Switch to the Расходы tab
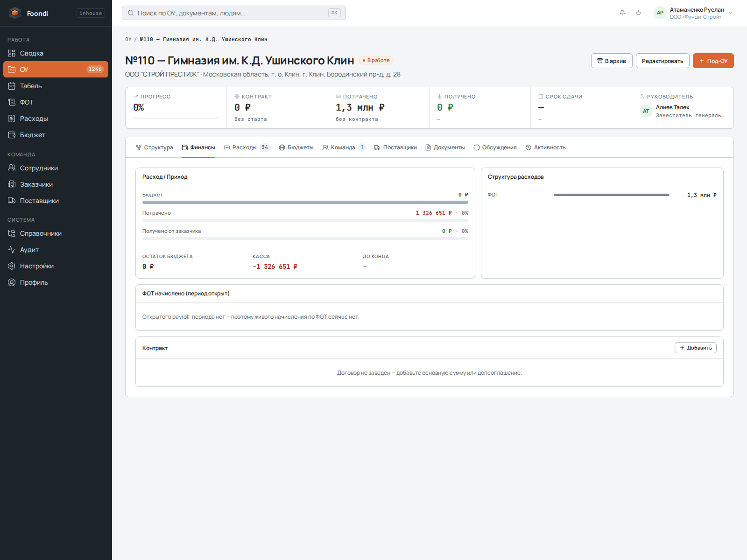The width and height of the screenshot is (747, 560). (247, 147)
